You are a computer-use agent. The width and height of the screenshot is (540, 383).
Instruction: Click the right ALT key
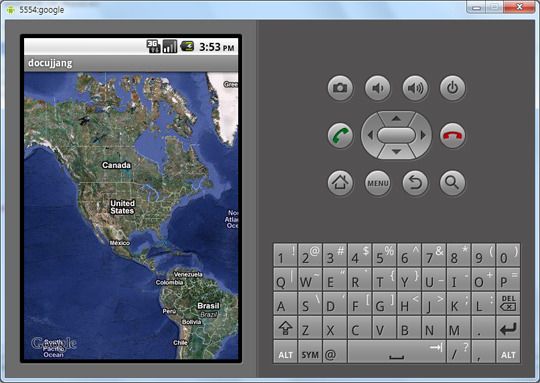coord(508,352)
